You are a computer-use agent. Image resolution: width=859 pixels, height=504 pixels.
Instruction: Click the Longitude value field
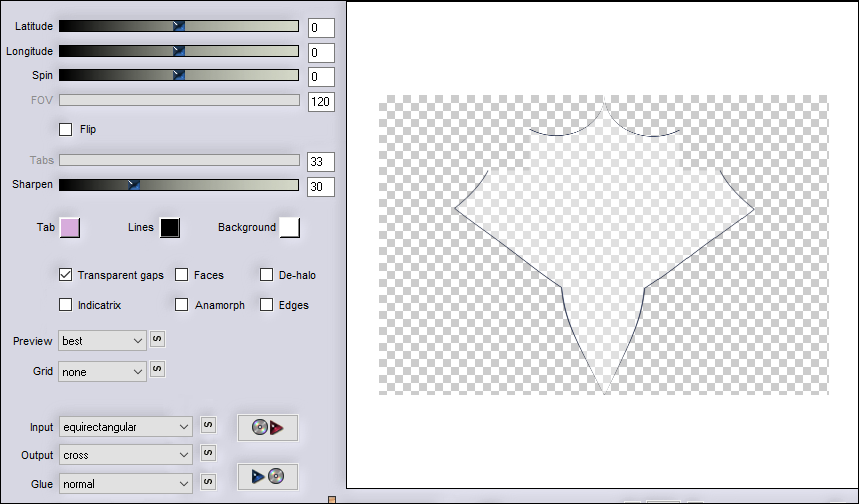[321, 53]
